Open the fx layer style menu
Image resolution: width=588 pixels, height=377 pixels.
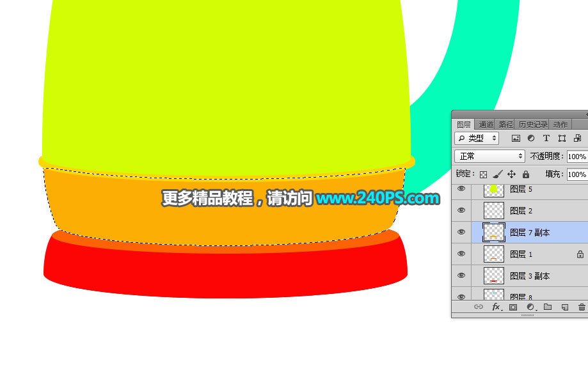tap(496, 307)
